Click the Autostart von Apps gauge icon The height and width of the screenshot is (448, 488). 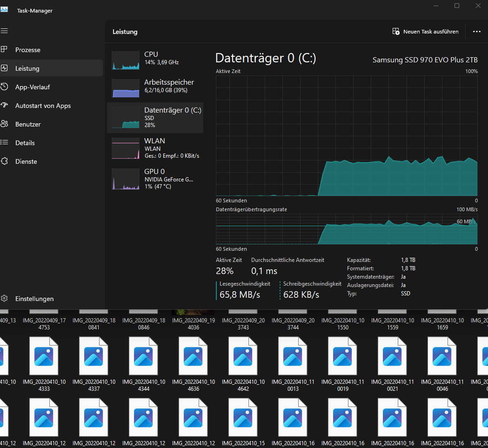pyautogui.click(x=4, y=105)
